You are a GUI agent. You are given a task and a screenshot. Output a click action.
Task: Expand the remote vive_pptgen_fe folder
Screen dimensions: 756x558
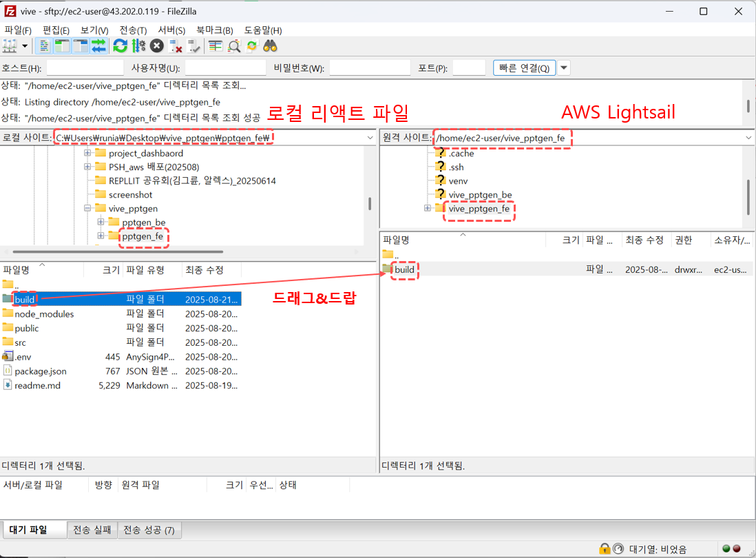(427, 208)
